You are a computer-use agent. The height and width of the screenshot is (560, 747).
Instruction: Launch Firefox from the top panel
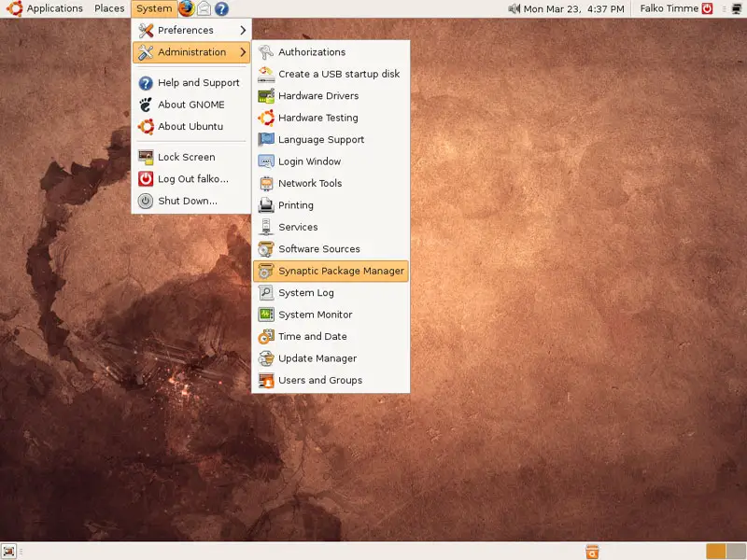point(186,8)
